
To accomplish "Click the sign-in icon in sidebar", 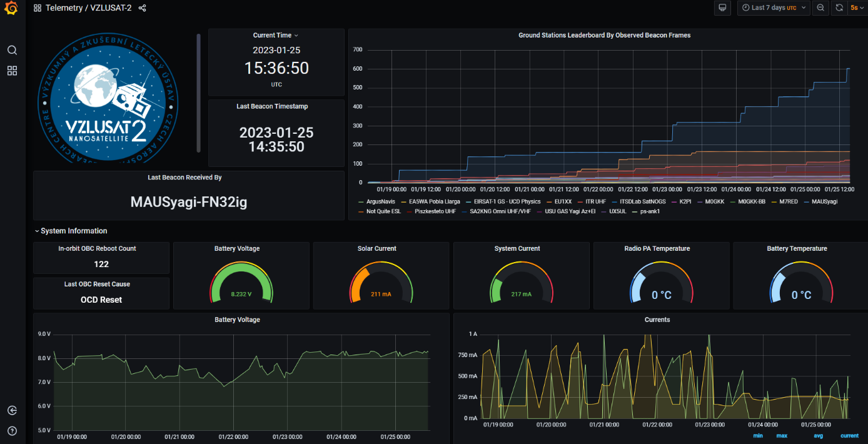I will 12,410.
